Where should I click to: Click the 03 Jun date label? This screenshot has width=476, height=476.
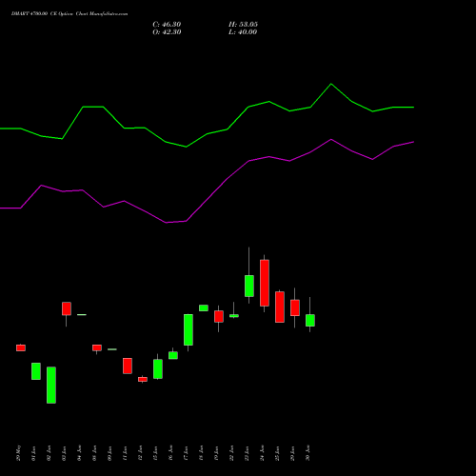(x=64, y=453)
